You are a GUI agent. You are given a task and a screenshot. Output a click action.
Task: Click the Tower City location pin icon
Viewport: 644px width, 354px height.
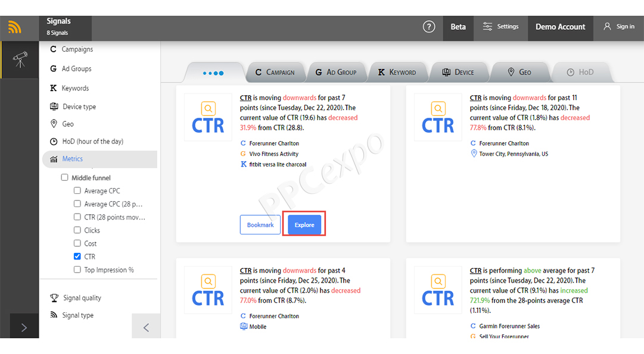point(474,154)
